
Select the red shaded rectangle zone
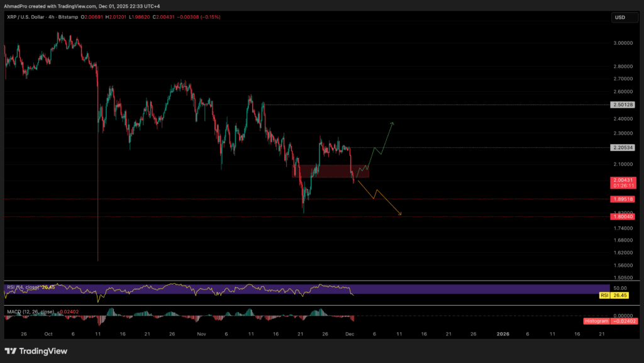[x=330, y=171]
